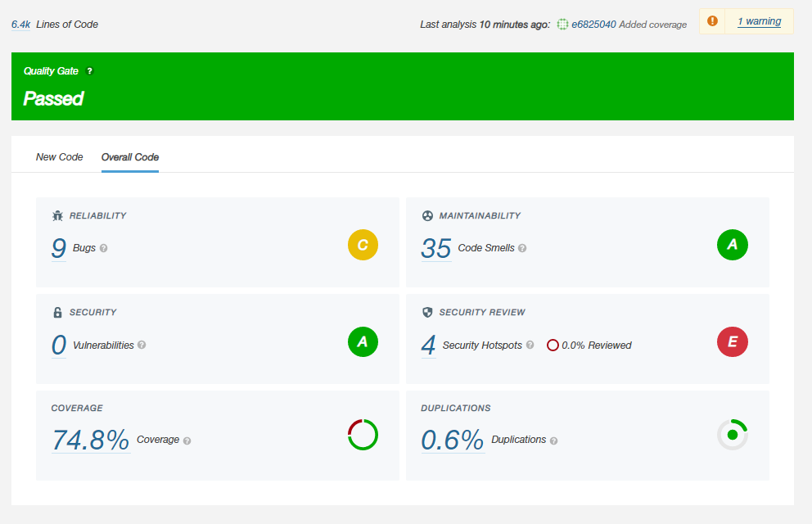Click the commit avatar icon beside e6825040
The height and width of the screenshot is (524, 812).
[x=562, y=25]
